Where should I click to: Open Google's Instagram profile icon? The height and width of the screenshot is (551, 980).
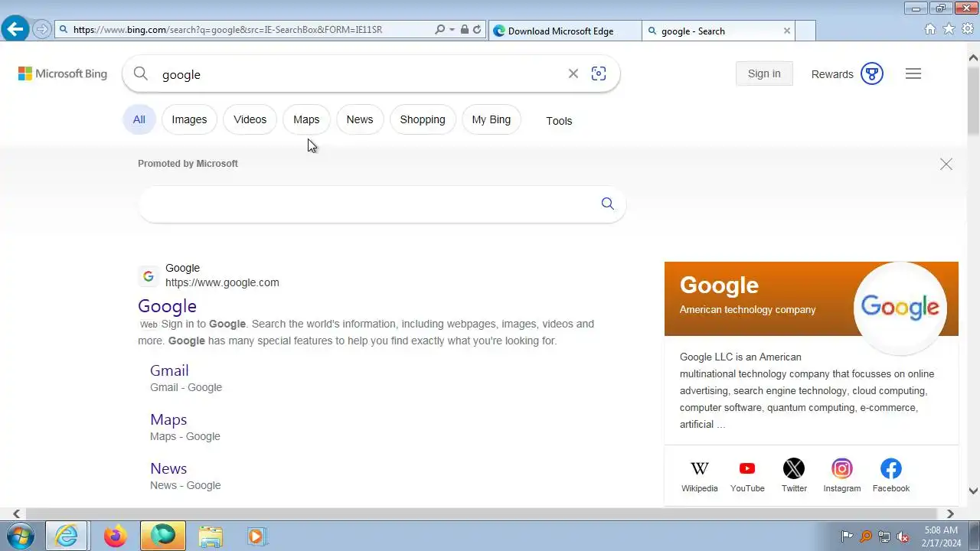point(842,468)
